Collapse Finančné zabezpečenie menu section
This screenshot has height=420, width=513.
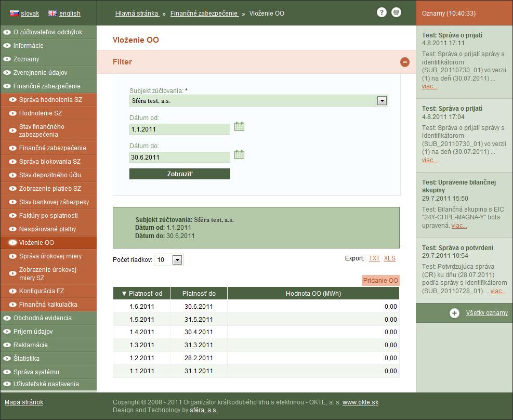click(x=48, y=86)
